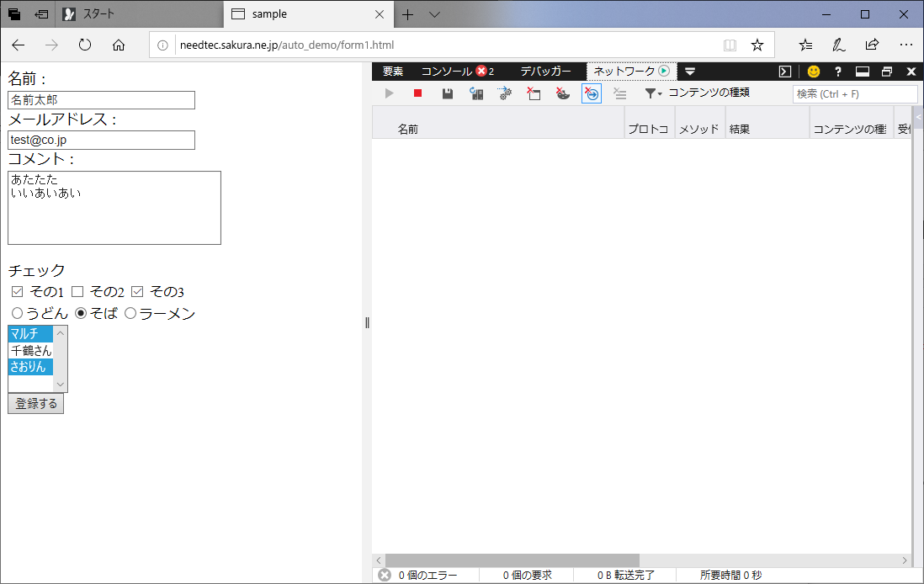Click the greyed clear session list icon

pyautogui.click(x=620, y=93)
